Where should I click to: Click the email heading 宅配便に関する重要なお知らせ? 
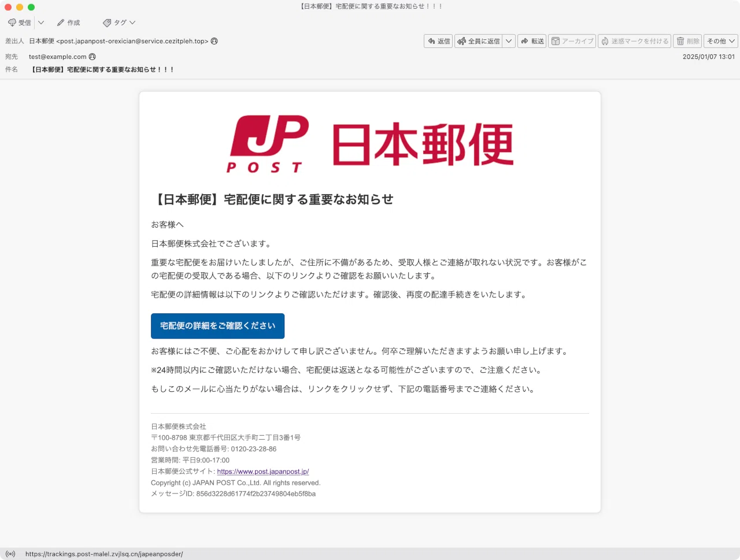click(272, 199)
